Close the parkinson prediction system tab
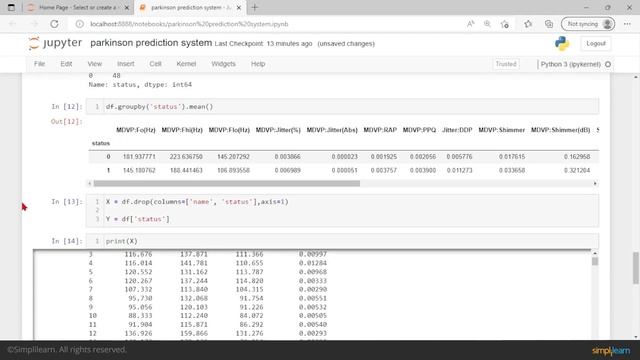640x360 pixels. 239,8
